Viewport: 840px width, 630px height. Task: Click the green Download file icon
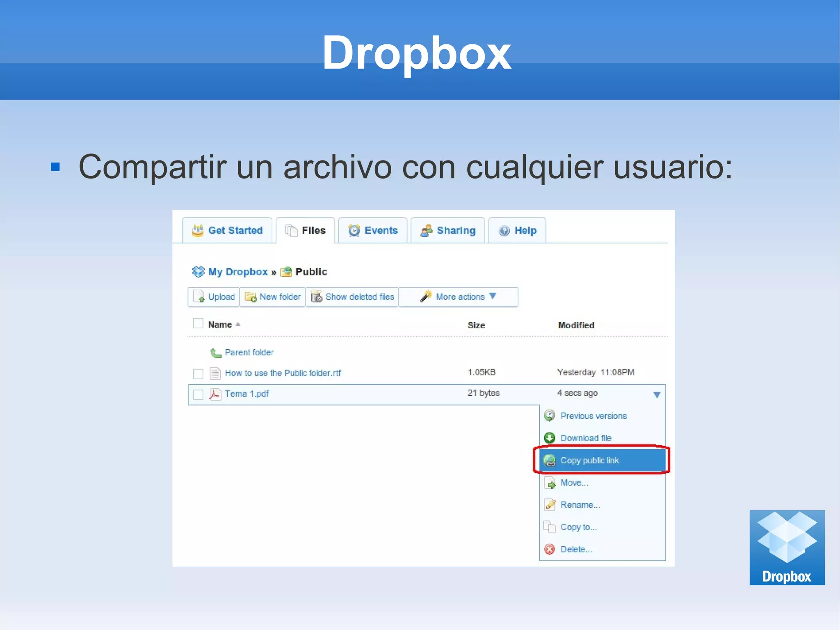[550, 438]
